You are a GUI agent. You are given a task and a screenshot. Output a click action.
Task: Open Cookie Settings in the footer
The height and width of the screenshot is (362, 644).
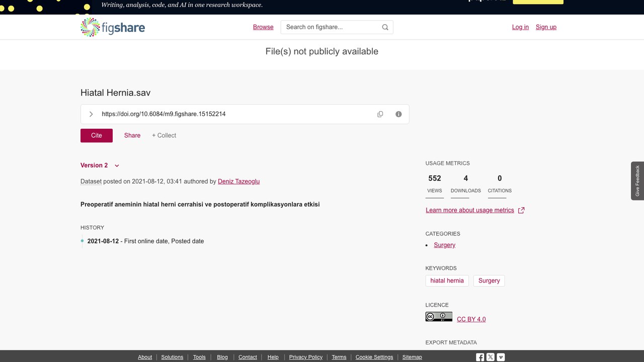tap(374, 357)
